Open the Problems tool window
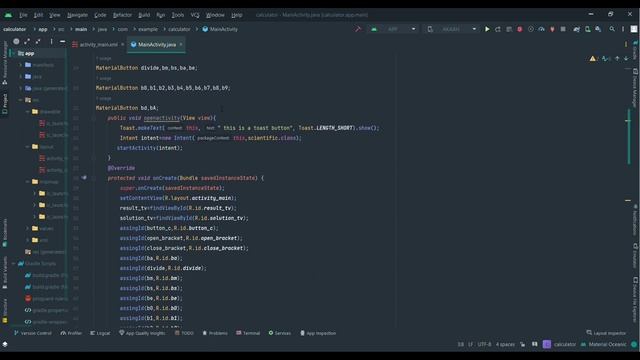This screenshot has width=640, height=360. pyautogui.click(x=215, y=333)
